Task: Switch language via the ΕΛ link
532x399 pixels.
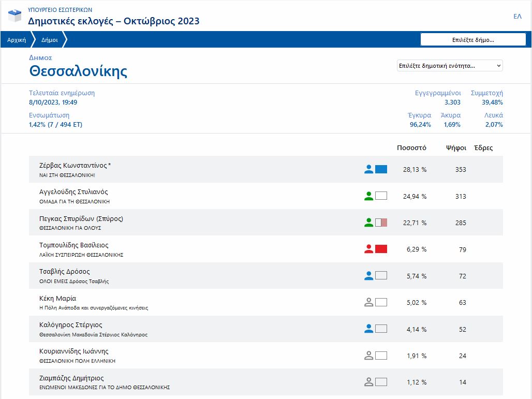Action: (517, 17)
